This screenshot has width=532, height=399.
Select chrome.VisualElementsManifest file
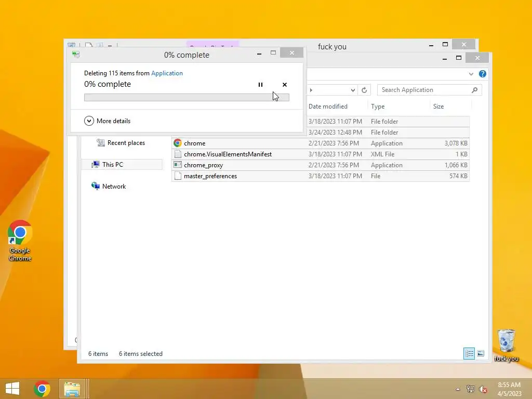321,154
